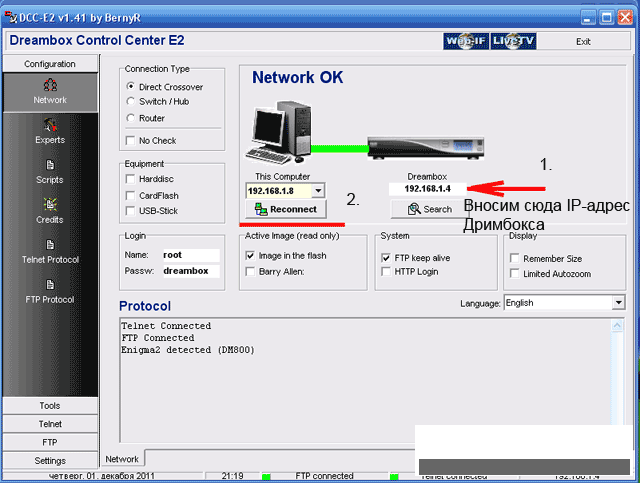Expand the Tools sidebar section
The image size is (640, 483).
[x=49, y=406]
